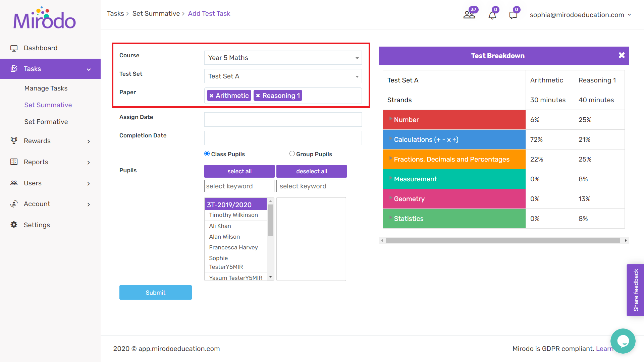The image size is (644, 362).
Task: Click the right select keyword search box
Action: tap(311, 186)
